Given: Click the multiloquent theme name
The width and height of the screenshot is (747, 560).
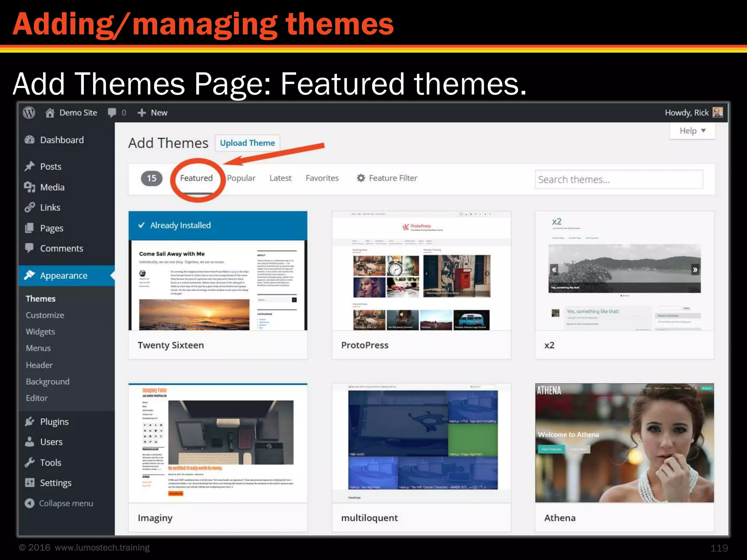Looking at the screenshot, I should (369, 518).
